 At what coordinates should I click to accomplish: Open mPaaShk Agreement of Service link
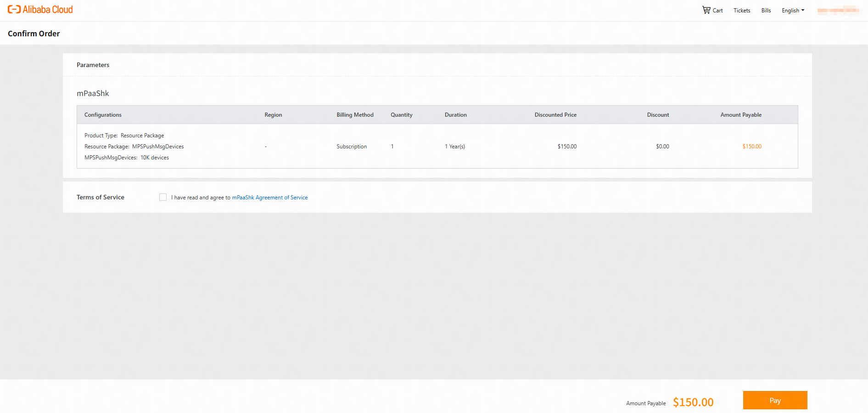pos(270,198)
